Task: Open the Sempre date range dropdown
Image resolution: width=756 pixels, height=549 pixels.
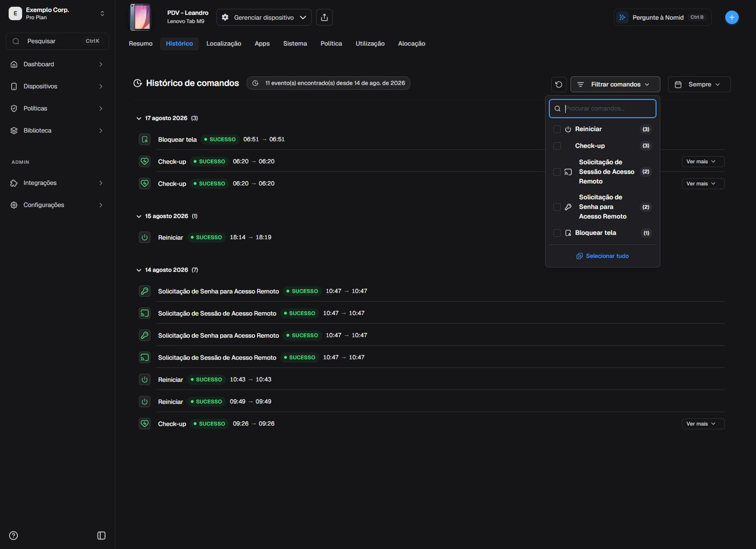Action: pyautogui.click(x=699, y=85)
